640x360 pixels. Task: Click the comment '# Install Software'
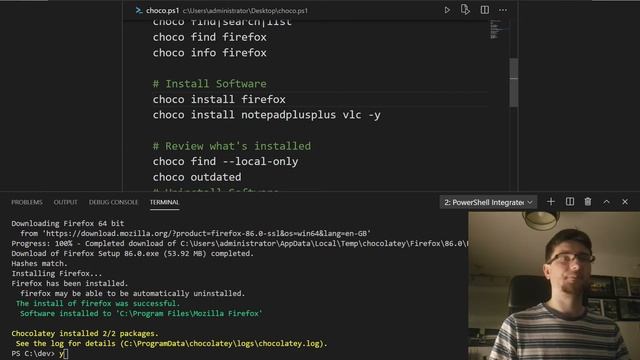tap(209, 84)
